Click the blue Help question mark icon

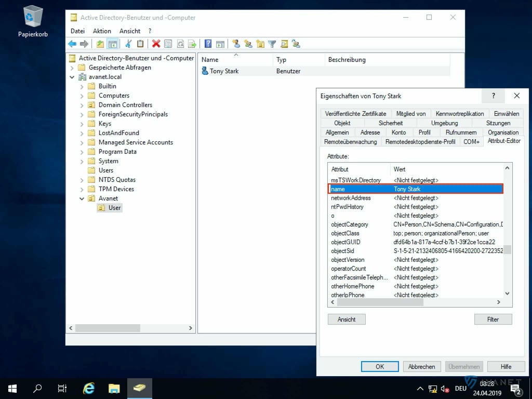(x=208, y=44)
